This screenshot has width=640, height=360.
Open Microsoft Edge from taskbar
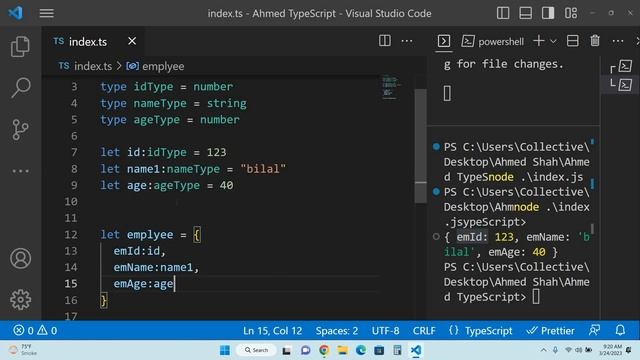click(x=361, y=350)
